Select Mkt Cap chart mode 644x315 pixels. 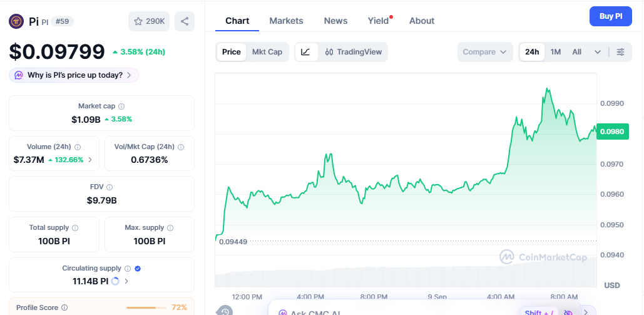[267, 52]
